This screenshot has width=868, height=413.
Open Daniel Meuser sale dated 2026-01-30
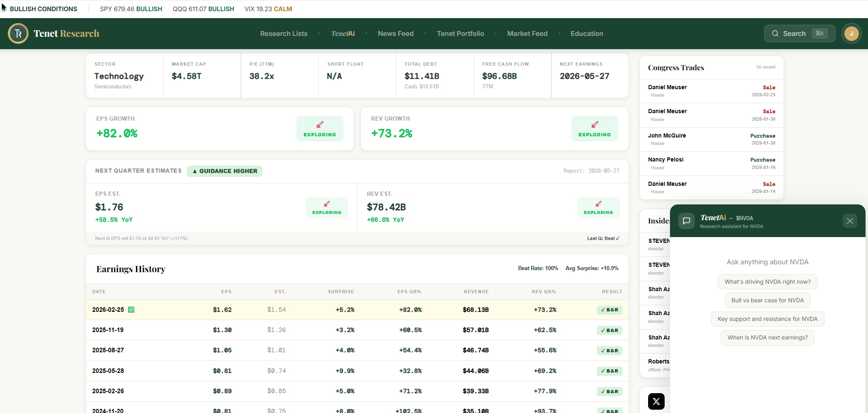point(711,115)
